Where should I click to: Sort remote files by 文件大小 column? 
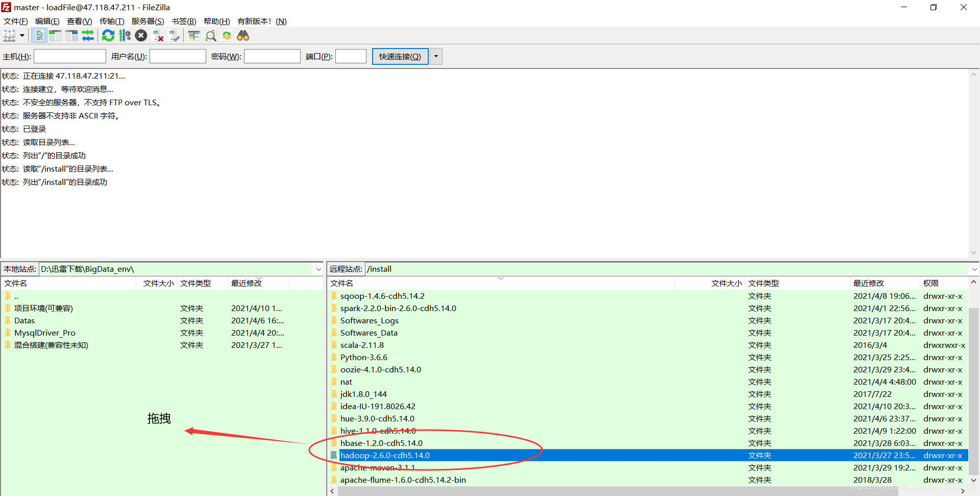coord(709,283)
